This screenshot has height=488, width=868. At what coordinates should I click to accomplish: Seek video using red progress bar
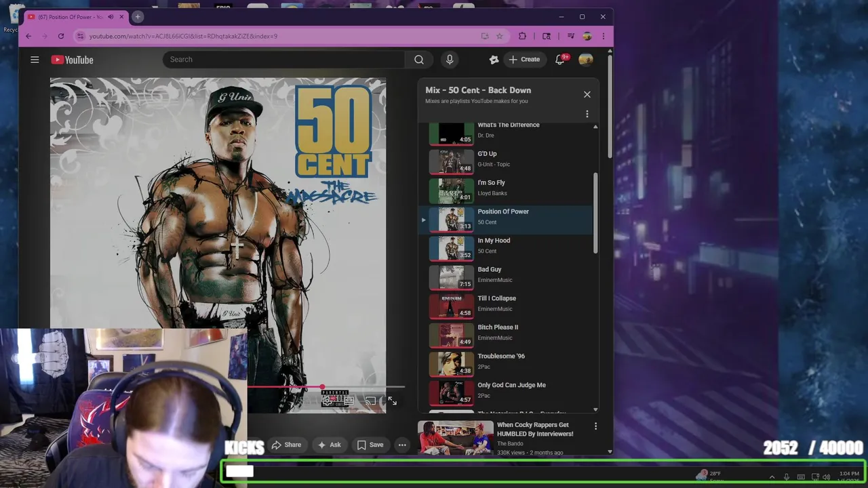coord(325,387)
